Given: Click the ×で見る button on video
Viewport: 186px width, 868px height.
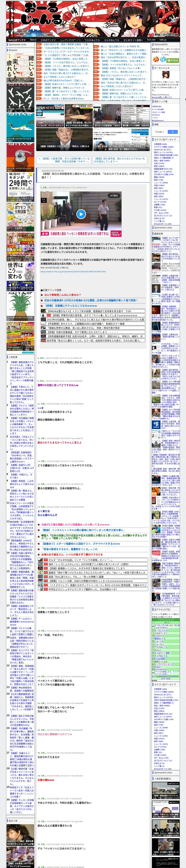Looking at the screenshot, I should tap(114, 195).
